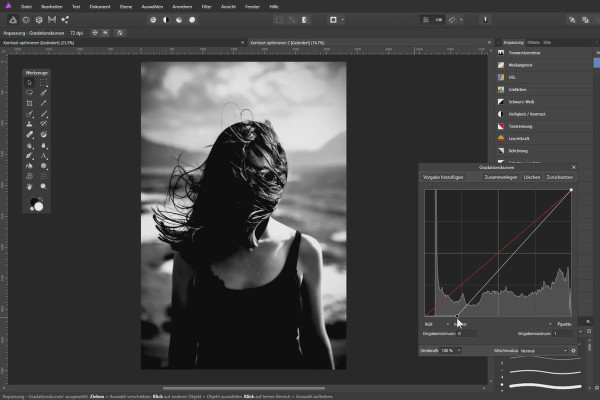Click Zurücksetzen button in Gradationskurven

(559, 177)
